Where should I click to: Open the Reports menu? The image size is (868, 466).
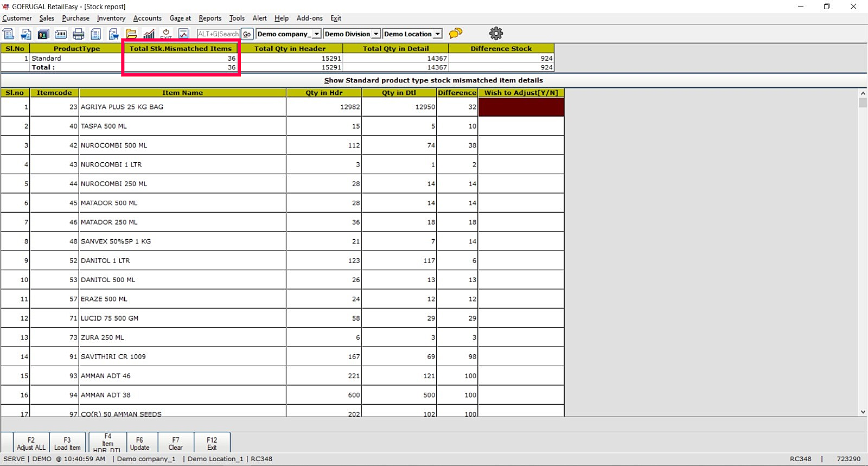[210, 18]
